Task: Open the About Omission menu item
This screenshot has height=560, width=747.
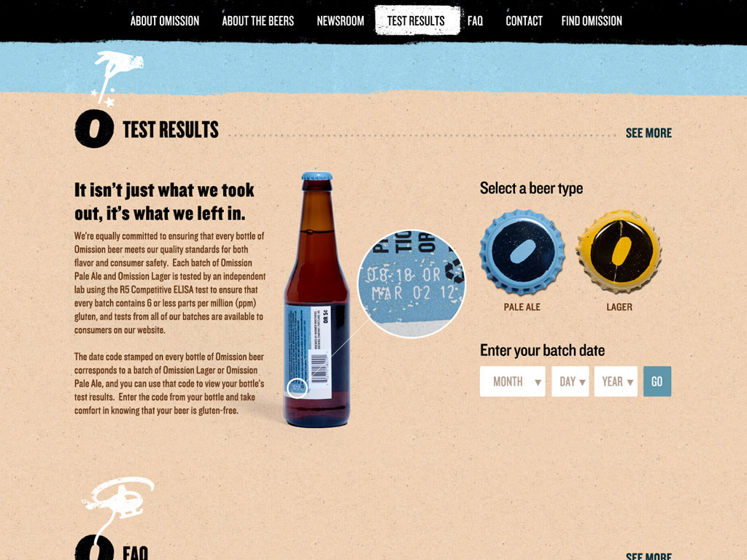Action: coord(165,21)
